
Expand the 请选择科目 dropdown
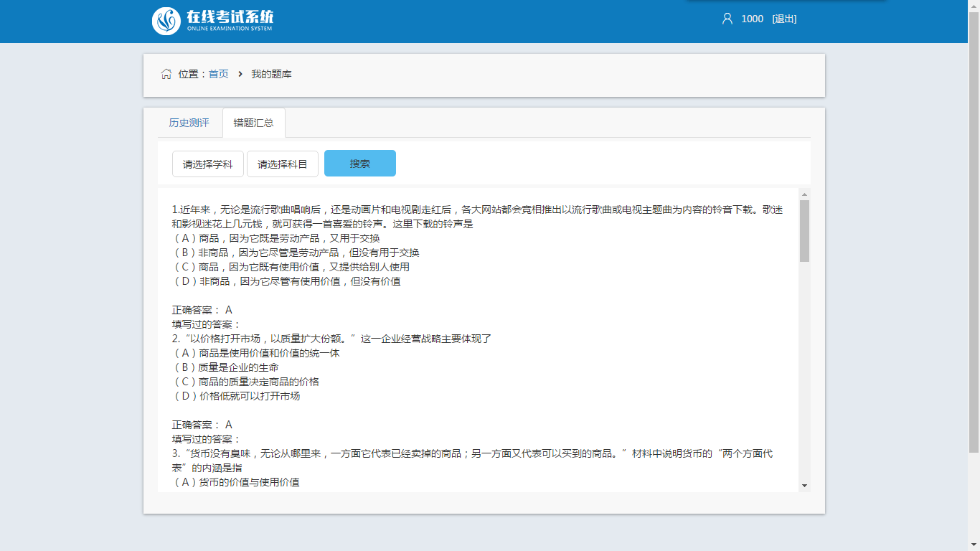(283, 164)
